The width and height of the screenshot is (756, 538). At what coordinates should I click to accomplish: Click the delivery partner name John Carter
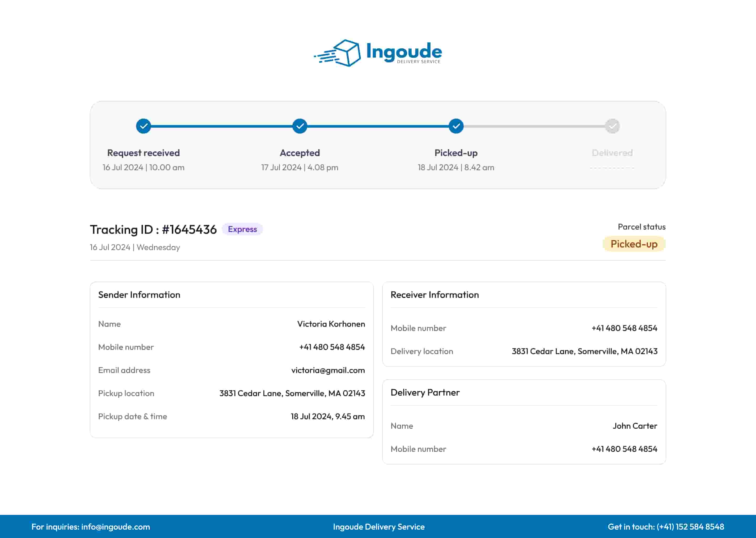click(634, 426)
